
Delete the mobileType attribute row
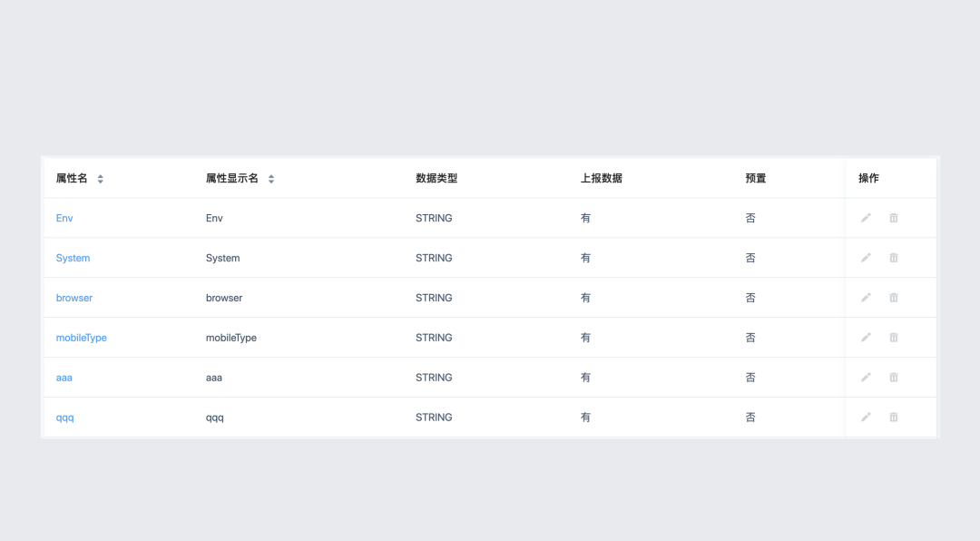click(x=894, y=337)
